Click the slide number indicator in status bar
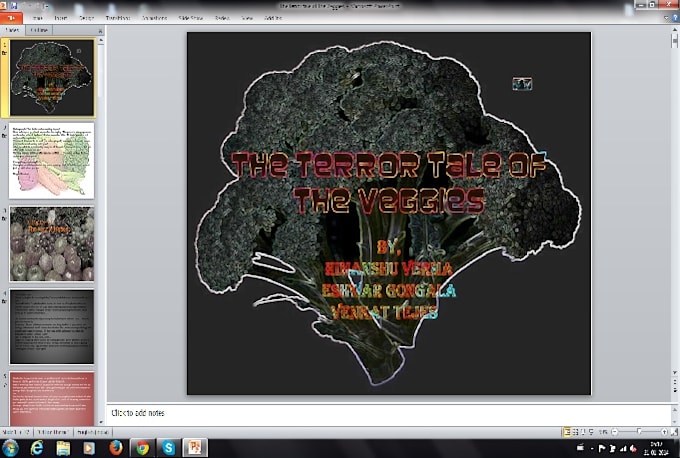 tap(16, 432)
